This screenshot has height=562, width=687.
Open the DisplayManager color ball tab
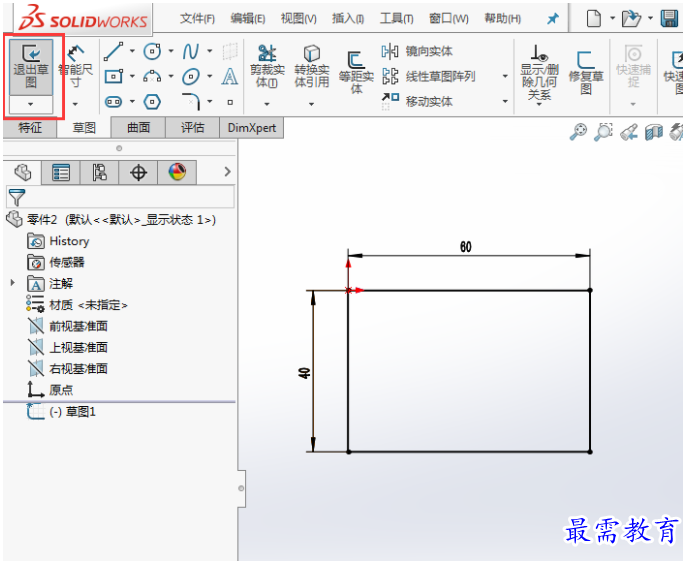point(177,173)
